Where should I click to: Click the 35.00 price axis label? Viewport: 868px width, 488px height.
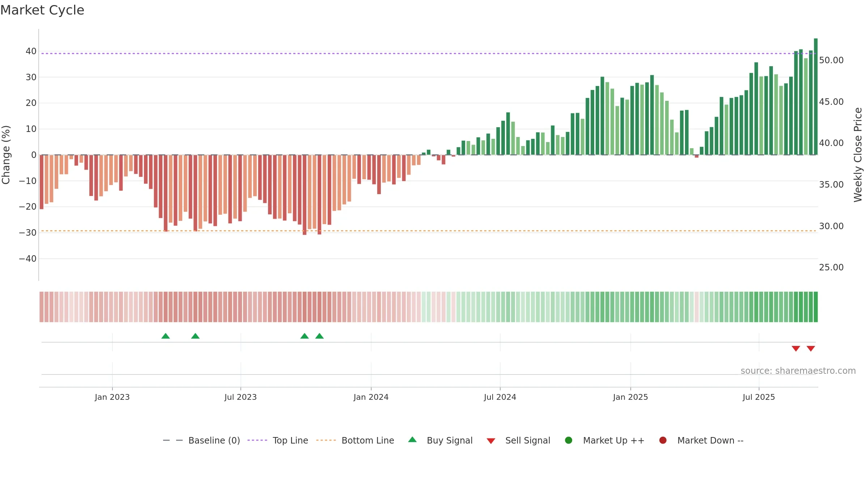click(831, 185)
